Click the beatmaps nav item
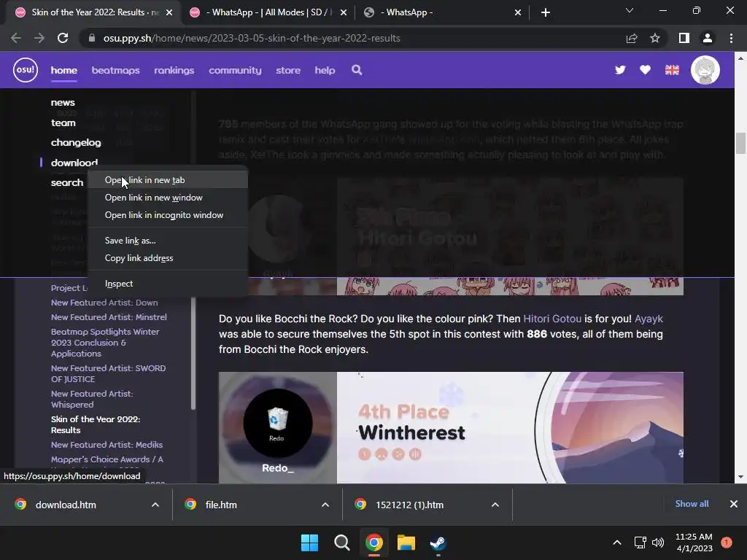Image resolution: width=747 pixels, height=560 pixels. 116,70
